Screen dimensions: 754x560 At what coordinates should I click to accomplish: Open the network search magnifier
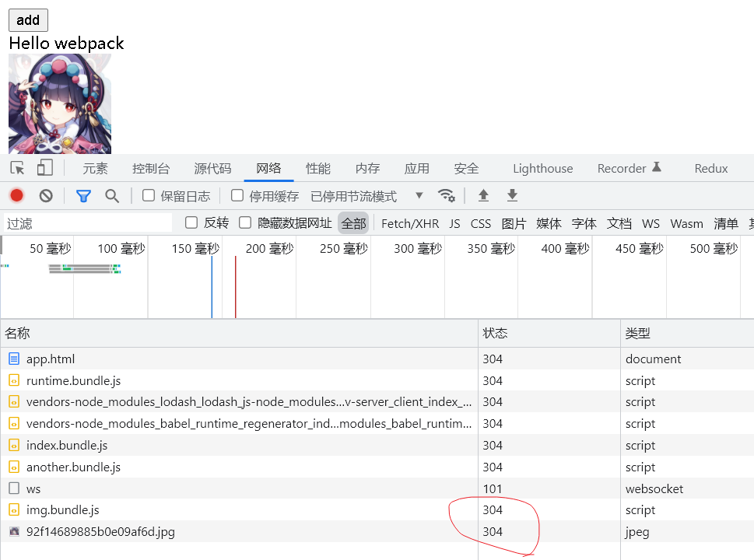pyautogui.click(x=112, y=196)
